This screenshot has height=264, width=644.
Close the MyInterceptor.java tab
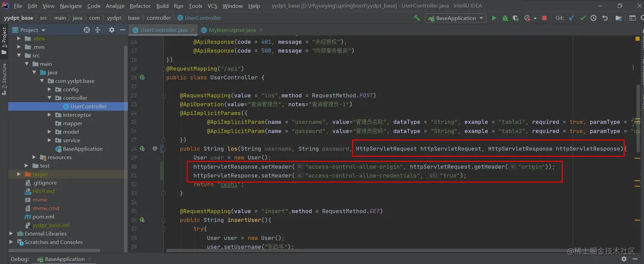click(260, 30)
